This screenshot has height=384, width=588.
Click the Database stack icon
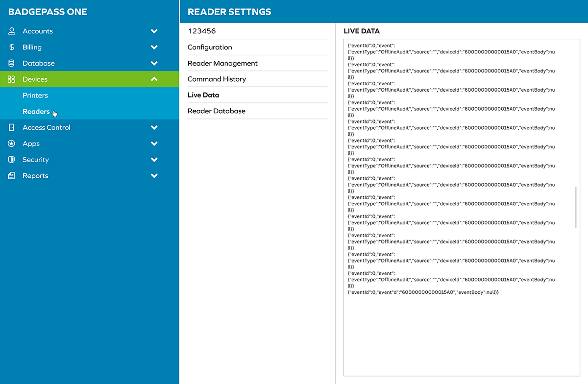click(12, 63)
